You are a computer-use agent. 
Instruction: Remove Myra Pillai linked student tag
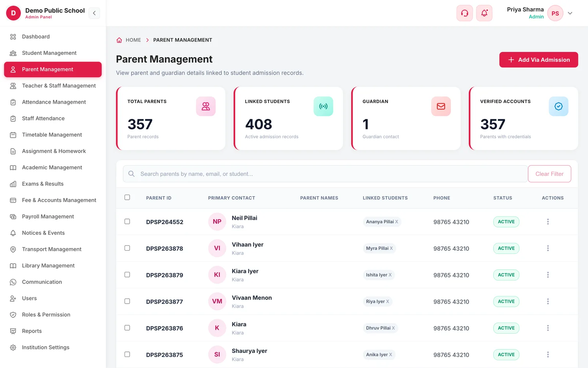tap(391, 248)
